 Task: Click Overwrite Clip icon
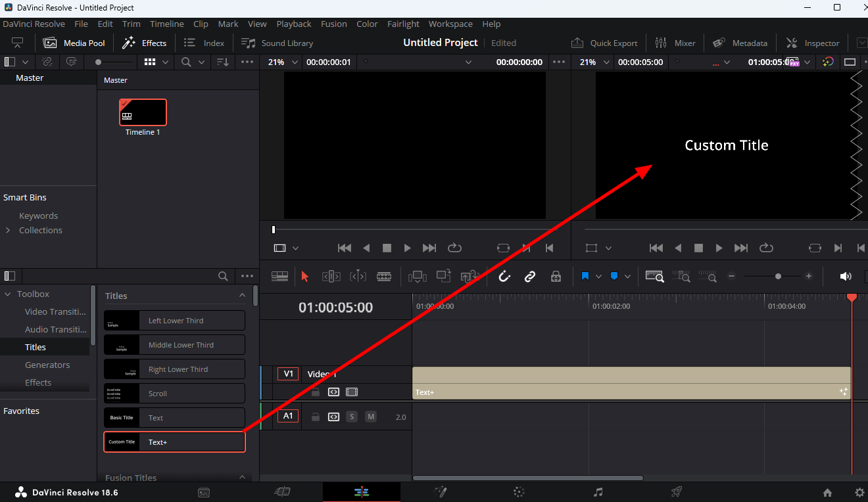tap(444, 277)
